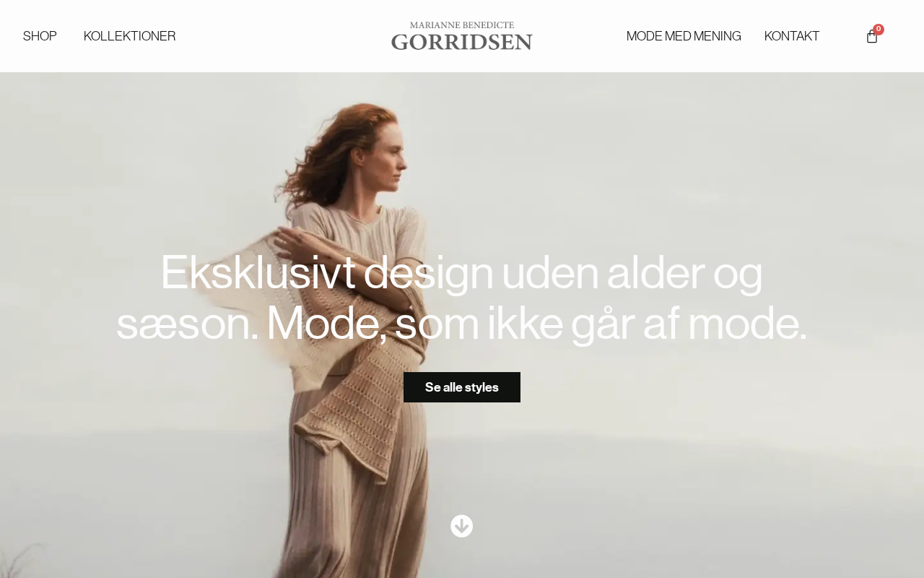The width and height of the screenshot is (924, 578).
Task: Click the small MARIANNE BENEDICTE text
Action: click(462, 25)
